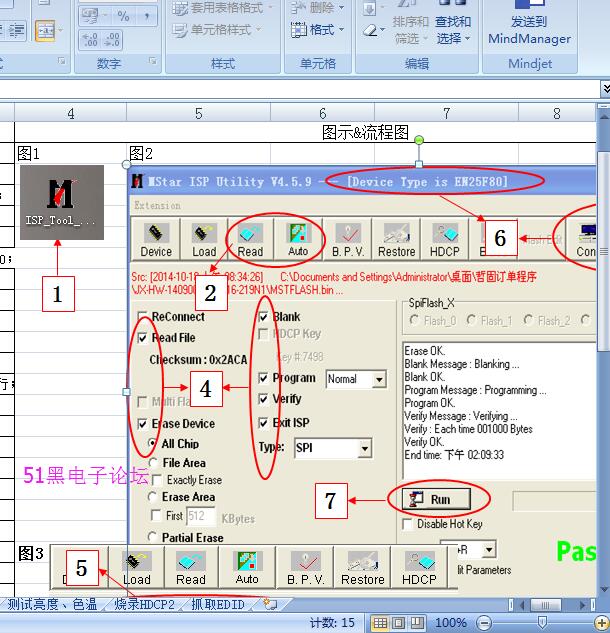
Task: Switch to the 测试亮度、色温 sheet tab
Action: tap(52, 604)
